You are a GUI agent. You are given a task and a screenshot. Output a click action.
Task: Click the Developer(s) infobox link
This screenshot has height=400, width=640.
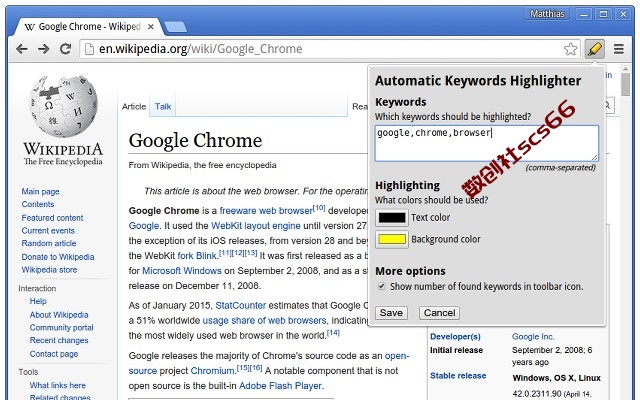pyautogui.click(x=455, y=337)
